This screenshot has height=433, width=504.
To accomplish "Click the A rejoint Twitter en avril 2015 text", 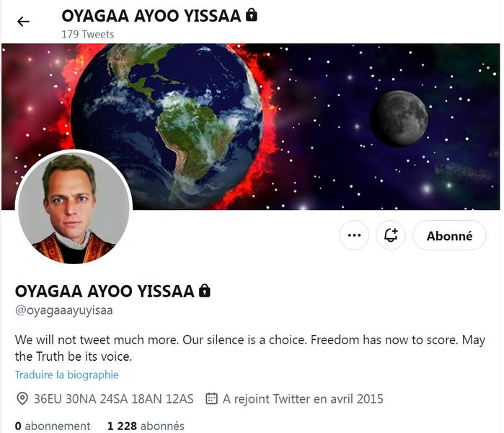I will pos(303,398).
